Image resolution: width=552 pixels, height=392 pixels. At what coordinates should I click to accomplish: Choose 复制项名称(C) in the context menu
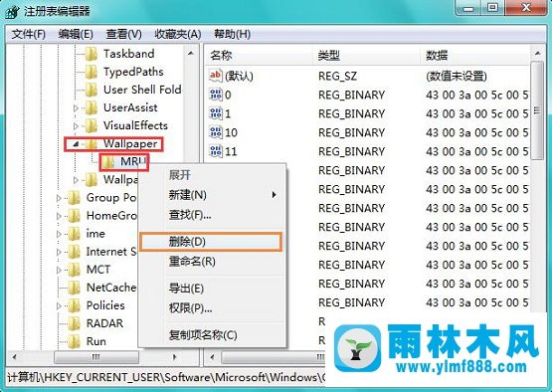(212, 335)
